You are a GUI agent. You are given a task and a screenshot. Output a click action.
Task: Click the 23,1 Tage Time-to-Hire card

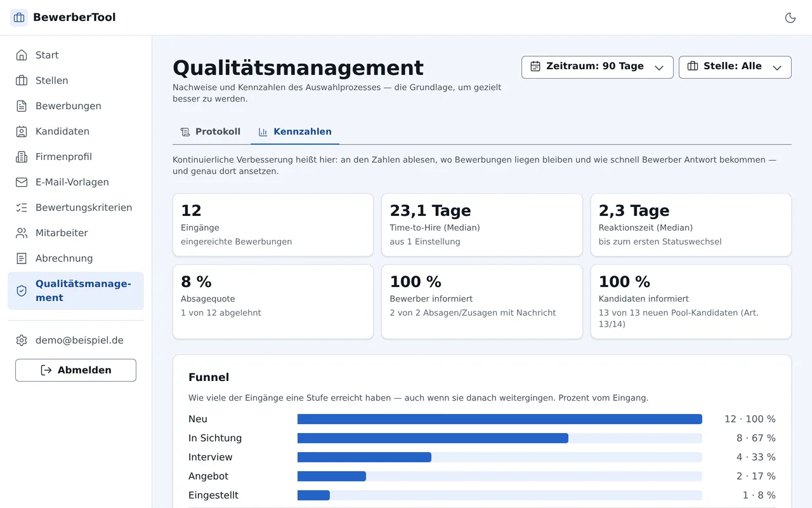(x=482, y=225)
